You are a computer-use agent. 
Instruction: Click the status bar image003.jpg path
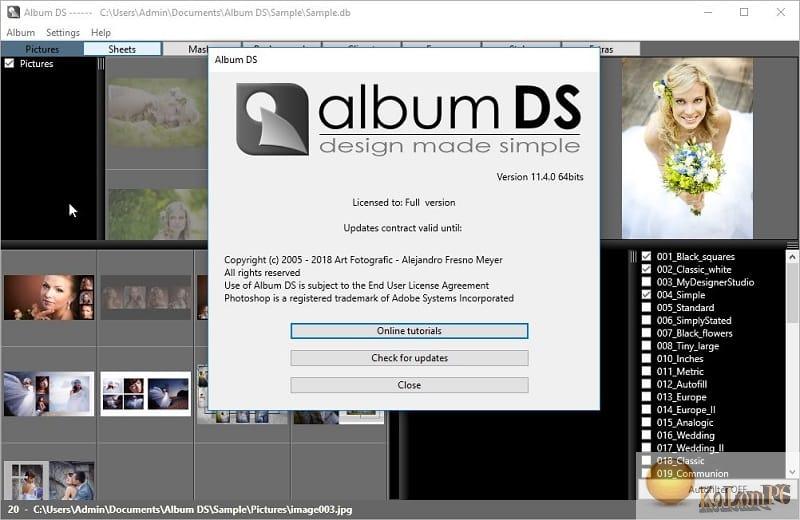tap(192, 509)
